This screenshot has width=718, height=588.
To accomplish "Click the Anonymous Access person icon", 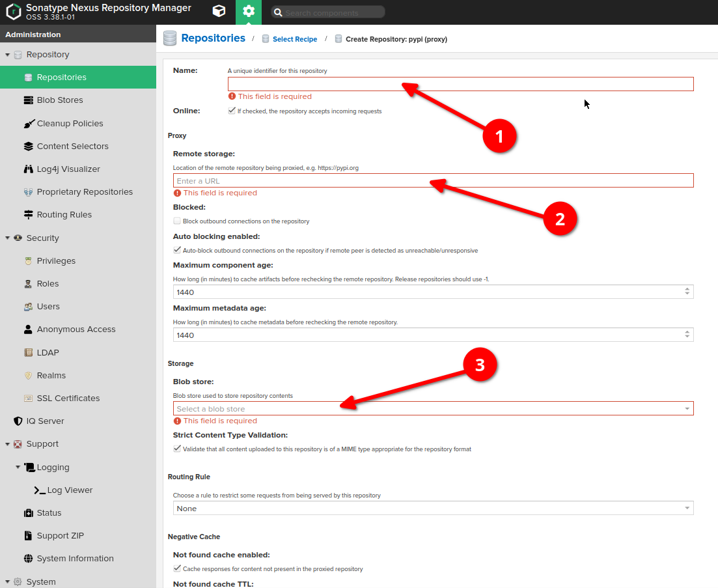I will coord(29,329).
